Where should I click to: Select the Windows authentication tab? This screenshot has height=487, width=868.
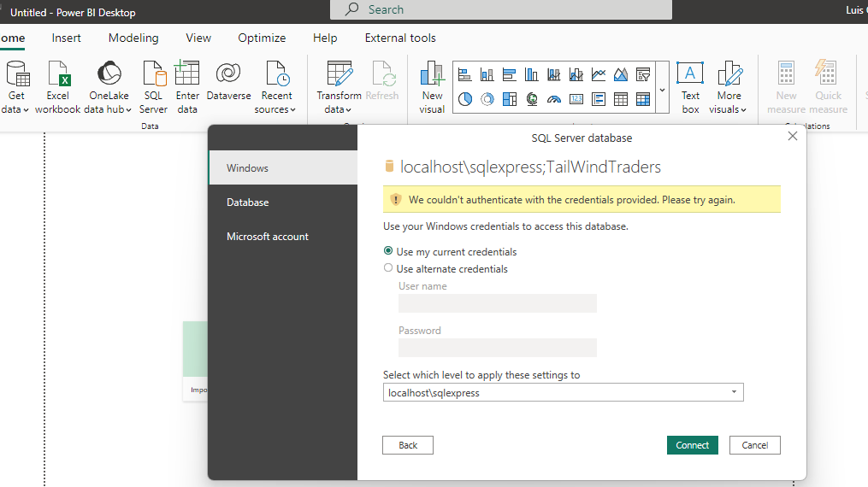(x=283, y=168)
